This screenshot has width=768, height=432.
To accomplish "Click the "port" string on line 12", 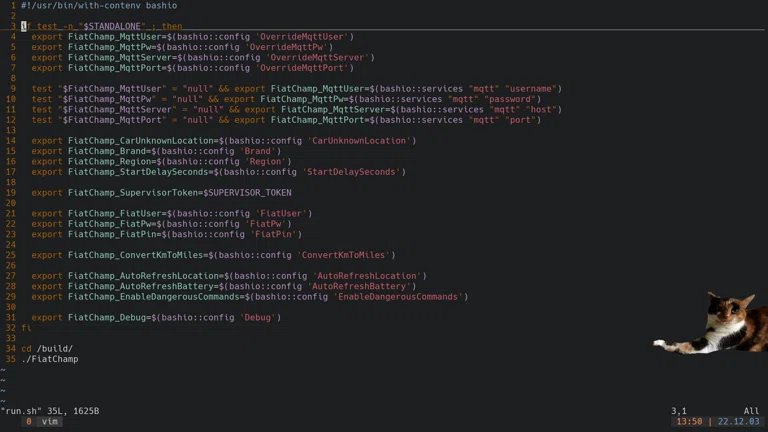I will [520, 120].
